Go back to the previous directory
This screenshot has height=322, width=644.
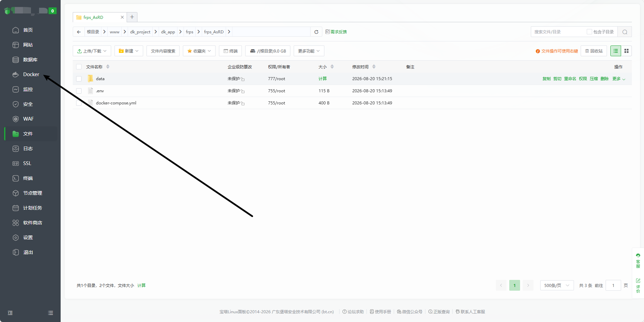(79, 32)
